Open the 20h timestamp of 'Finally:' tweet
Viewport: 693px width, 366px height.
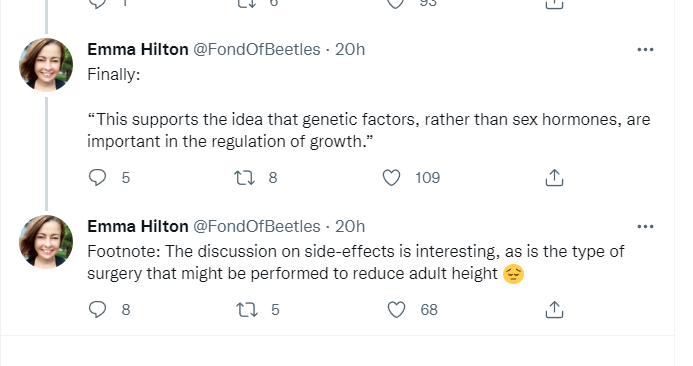pos(350,50)
